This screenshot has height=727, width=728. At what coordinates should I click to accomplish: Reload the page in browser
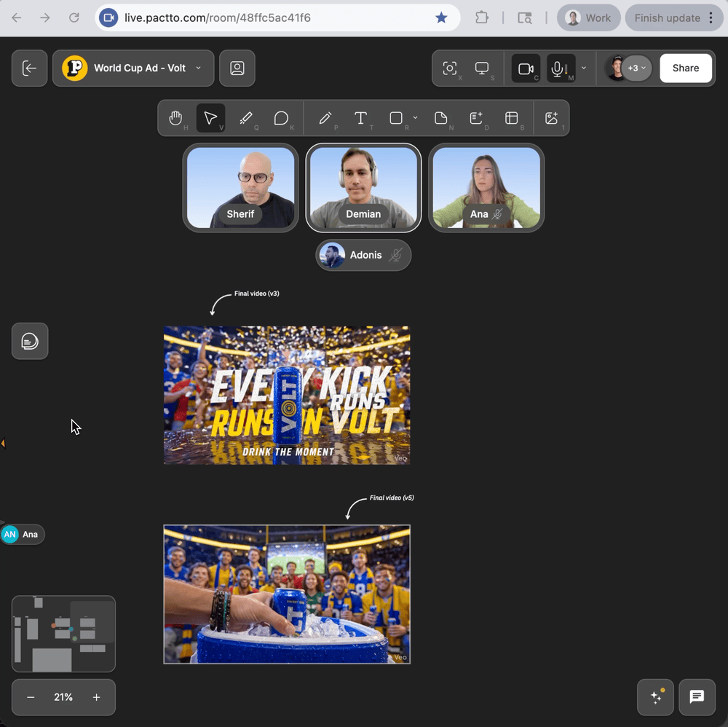74,17
